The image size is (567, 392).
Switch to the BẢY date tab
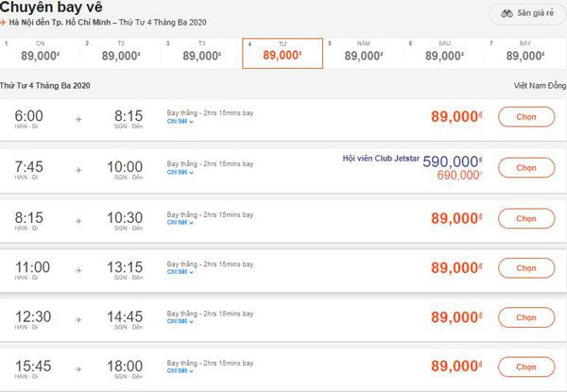pos(525,53)
